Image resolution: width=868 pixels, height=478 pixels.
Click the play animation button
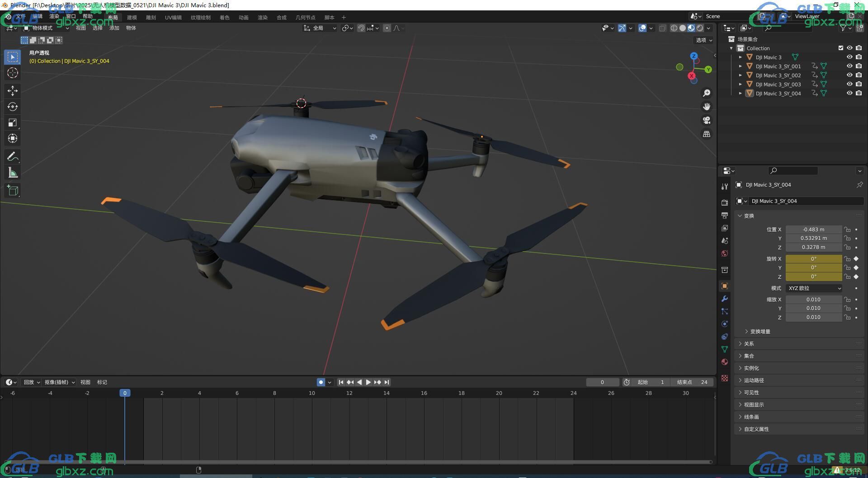(368, 382)
